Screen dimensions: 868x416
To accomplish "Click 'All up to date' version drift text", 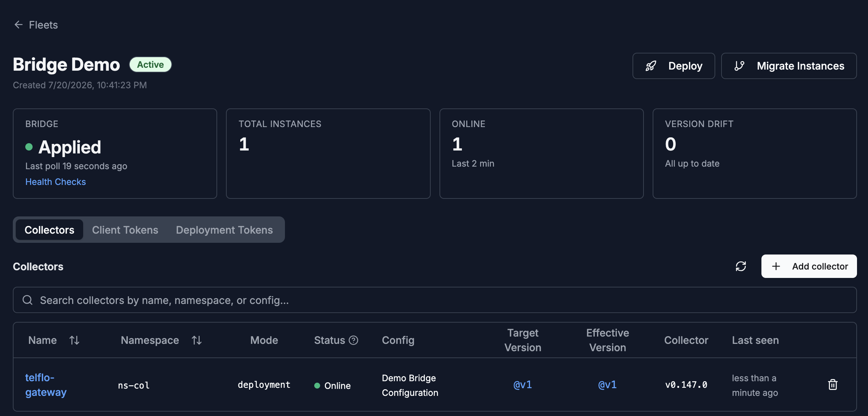I will [692, 163].
